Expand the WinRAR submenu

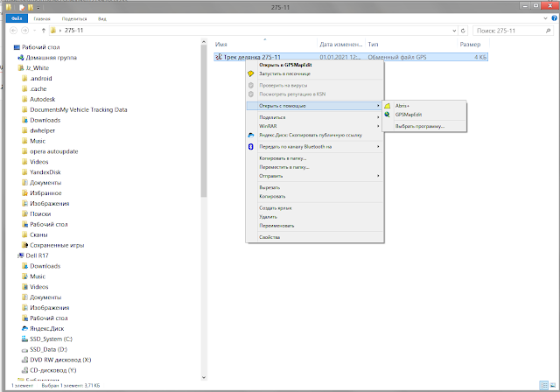tap(315, 126)
